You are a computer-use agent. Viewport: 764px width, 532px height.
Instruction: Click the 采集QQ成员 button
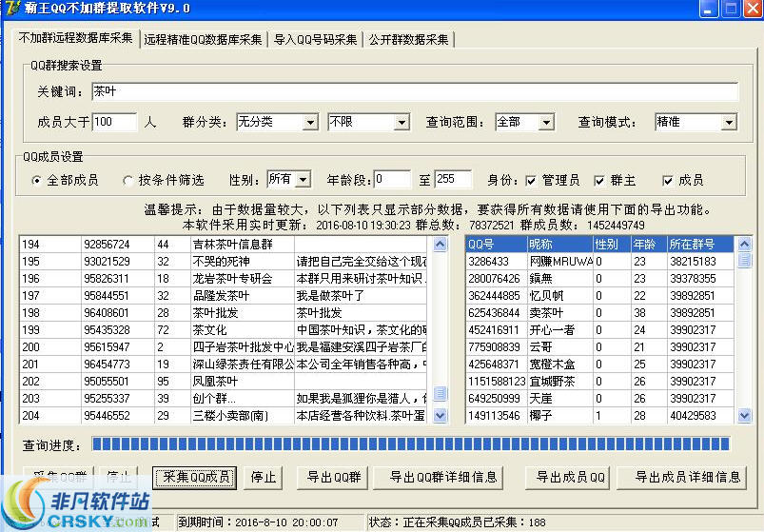(195, 477)
